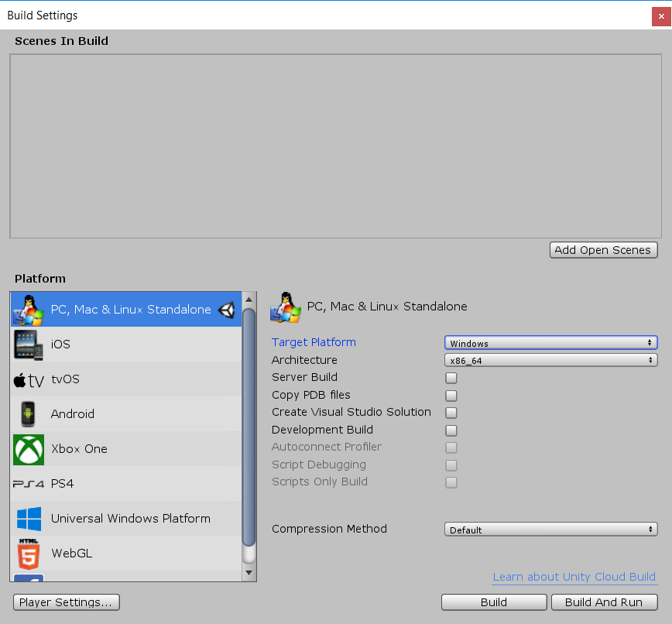Select Universal Windows Platform icon
Screen dimensions: 672x624
coord(29,519)
